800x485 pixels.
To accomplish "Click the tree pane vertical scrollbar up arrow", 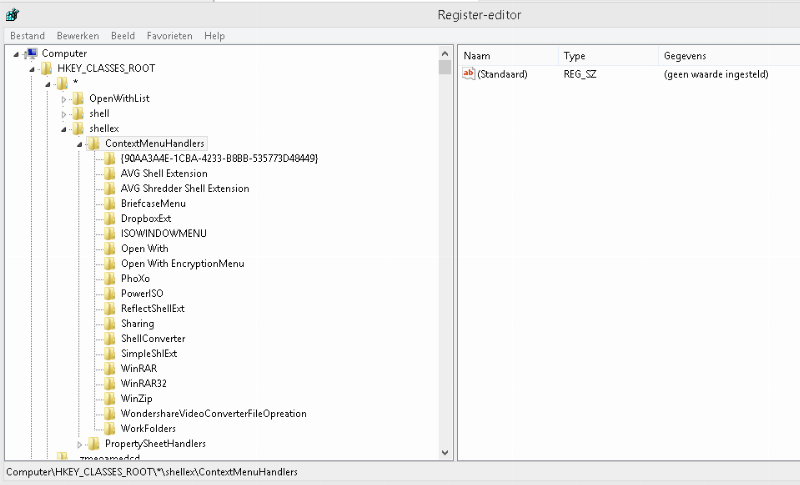I will (x=445, y=52).
